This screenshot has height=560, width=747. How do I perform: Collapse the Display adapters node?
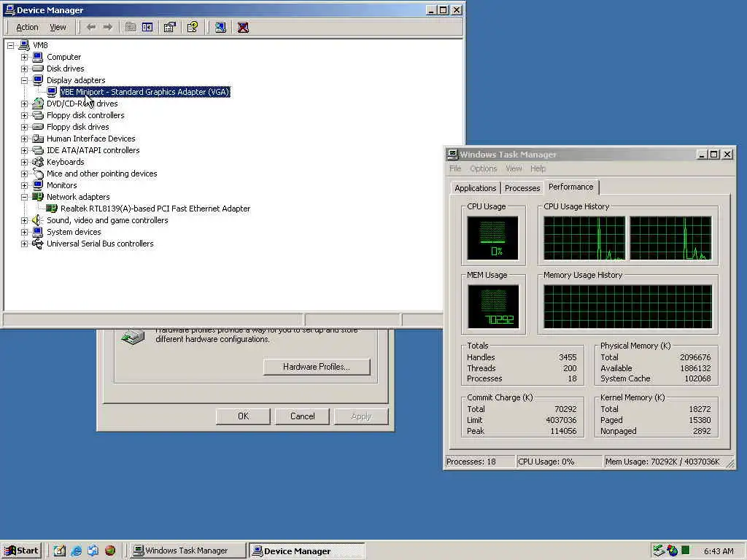[x=24, y=80]
